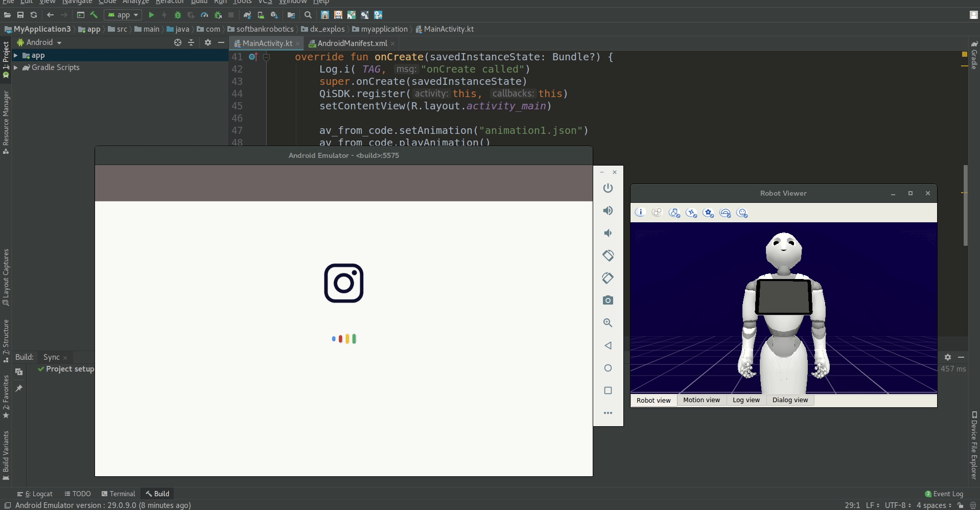The height and width of the screenshot is (510, 980).
Task: Click the Save All floppy disk icon
Action: pyautogui.click(x=20, y=15)
